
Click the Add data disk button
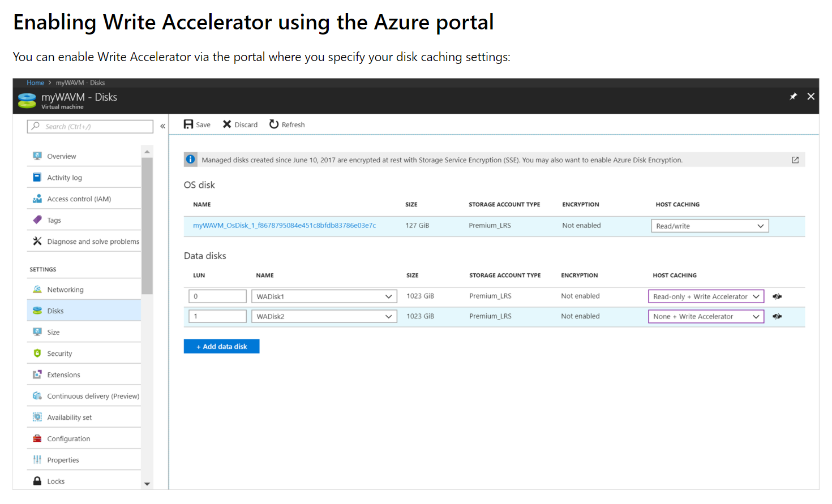[221, 347]
